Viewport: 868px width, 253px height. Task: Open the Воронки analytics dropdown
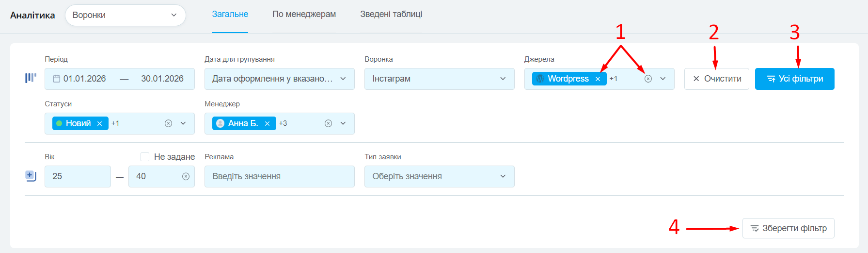[125, 16]
